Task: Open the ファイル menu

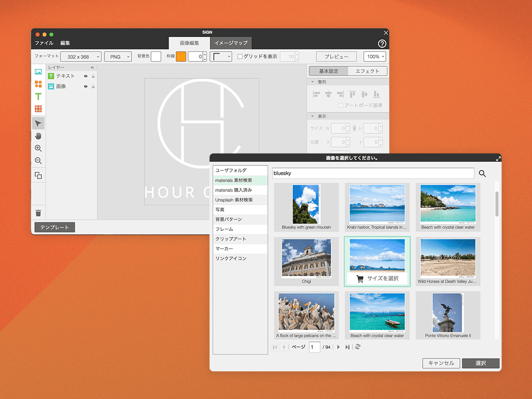Action: tap(44, 43)
